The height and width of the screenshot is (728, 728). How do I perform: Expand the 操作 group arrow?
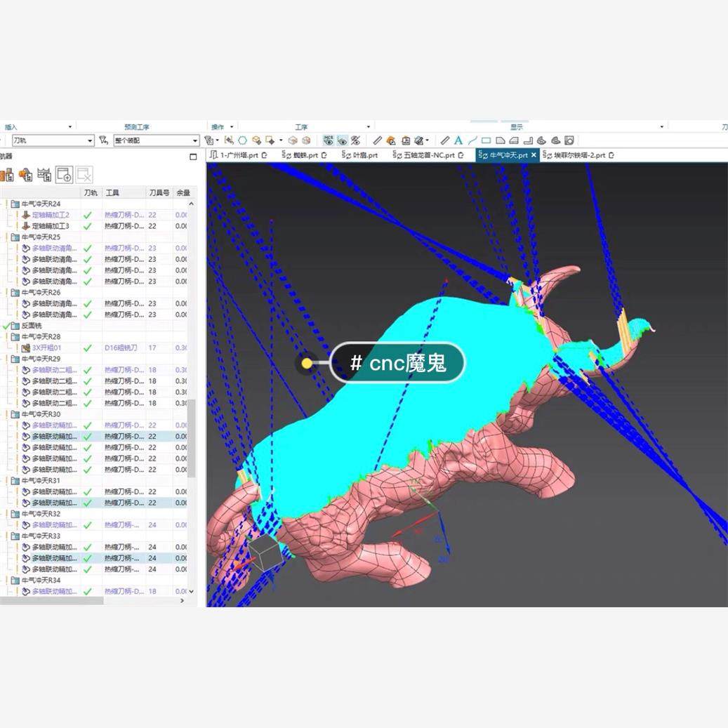[x=232, y=127]
